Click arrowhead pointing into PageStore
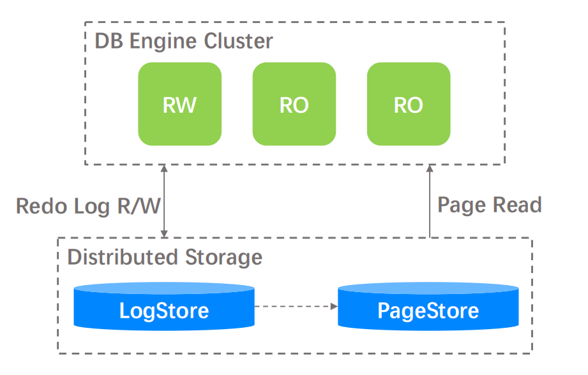Screen dimensions: 588x375 [x=333, y=307]
